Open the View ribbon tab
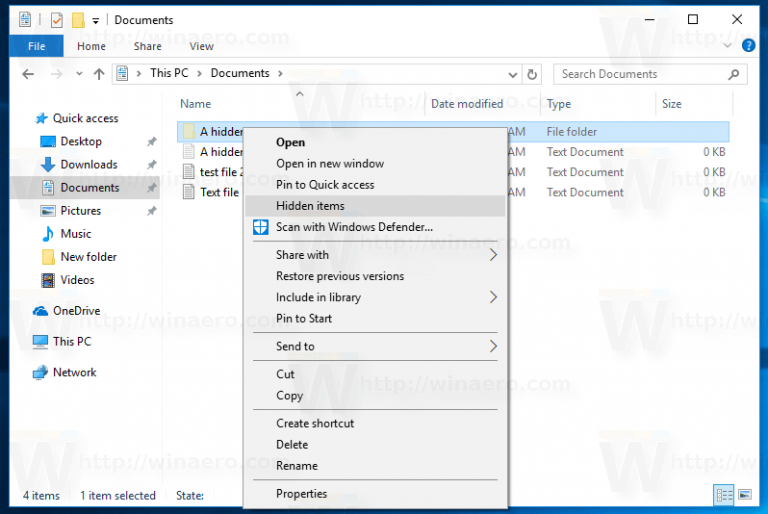The width and height of the screenshot is (768, 514). click(x=201, y=46)
